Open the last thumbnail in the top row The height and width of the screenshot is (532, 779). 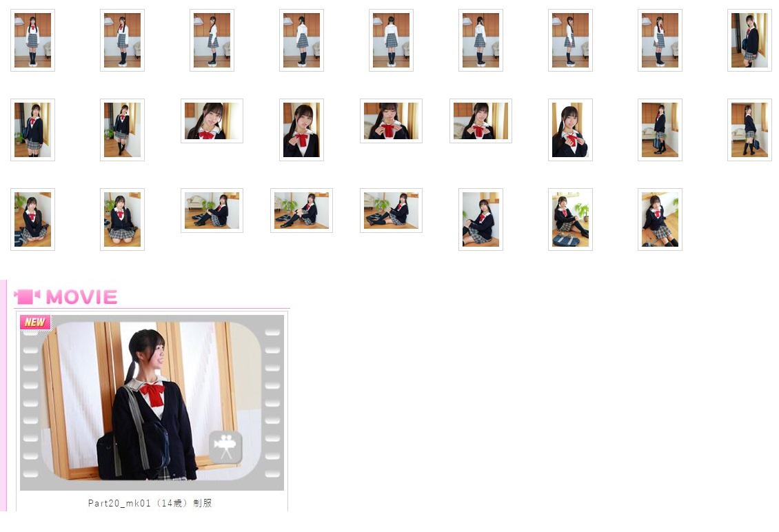[x=749, y=40]
